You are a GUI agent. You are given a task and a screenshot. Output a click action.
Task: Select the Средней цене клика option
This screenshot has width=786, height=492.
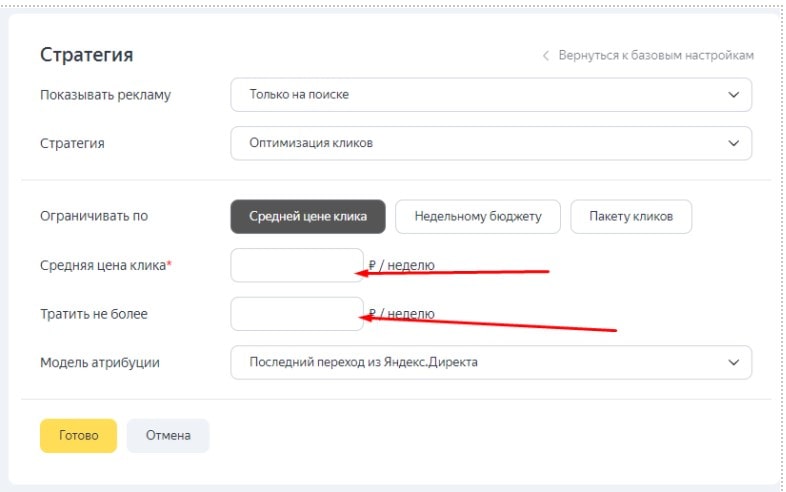tap(308, 217)
